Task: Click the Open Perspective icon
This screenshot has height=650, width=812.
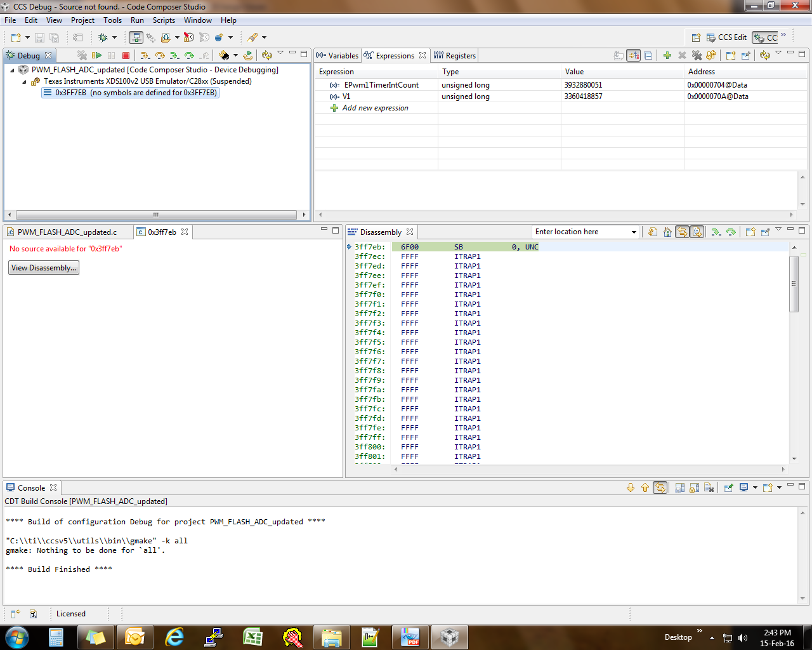Action: [x=696, y=37]
